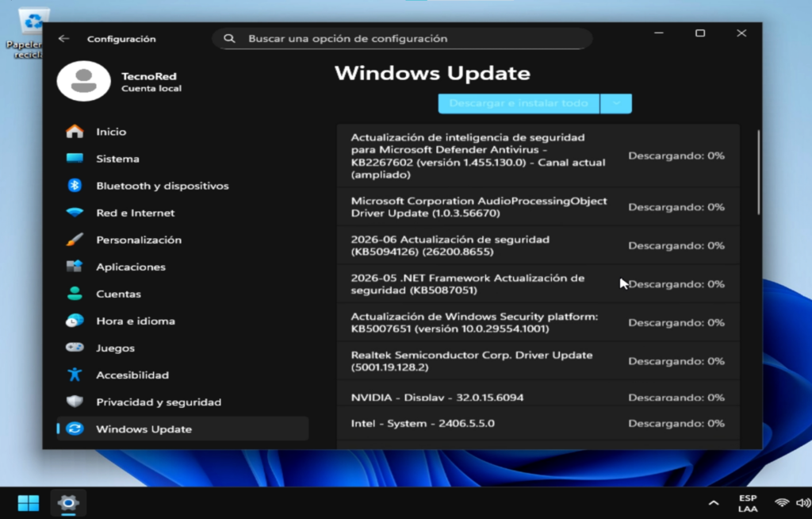This screenshot has width=812, height=519.
Task: Click the Inicio home icon
Action: pos(75,131)
